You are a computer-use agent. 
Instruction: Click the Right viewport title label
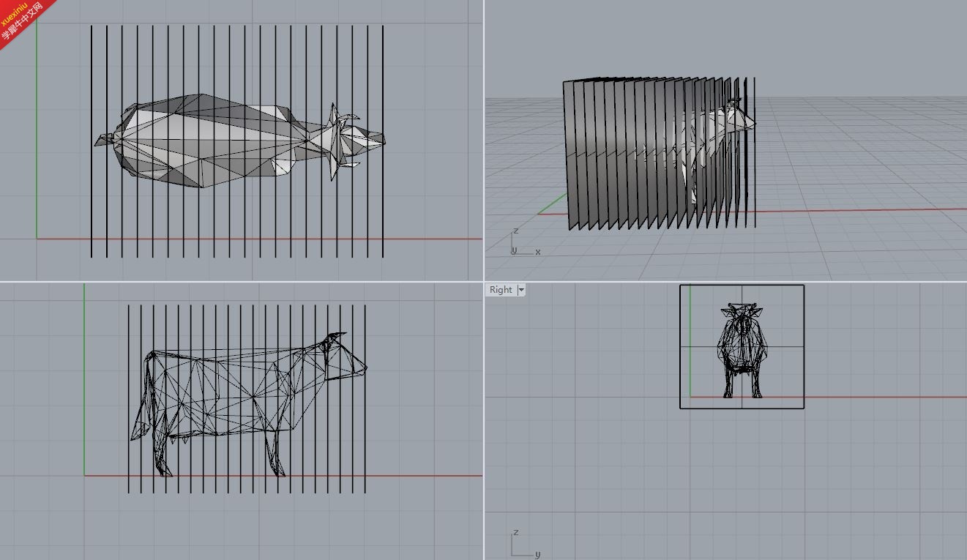click(x=501, y=290)
